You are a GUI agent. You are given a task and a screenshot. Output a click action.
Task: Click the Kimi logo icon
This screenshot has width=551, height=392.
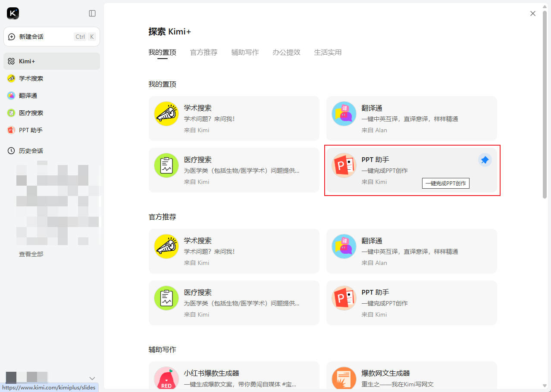pos(13,13)
